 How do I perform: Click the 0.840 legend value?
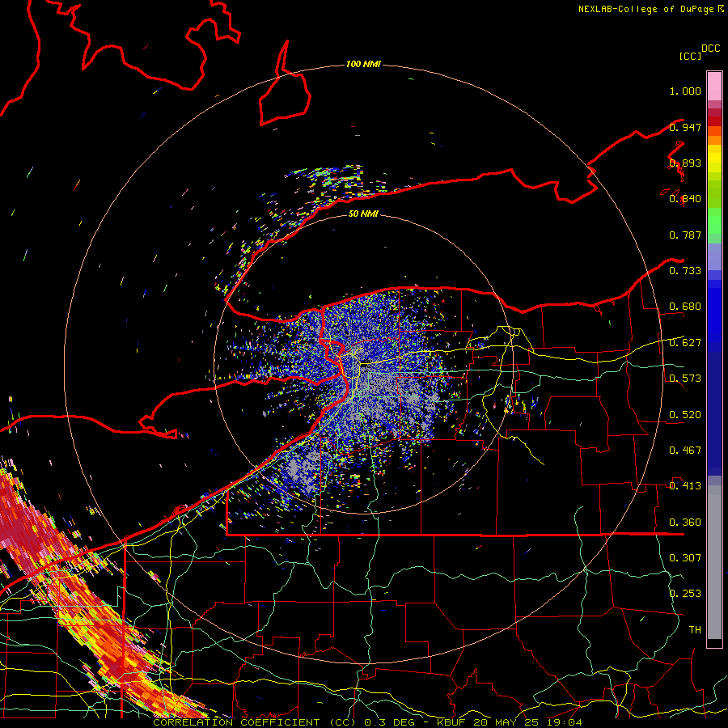click(685, 199)
